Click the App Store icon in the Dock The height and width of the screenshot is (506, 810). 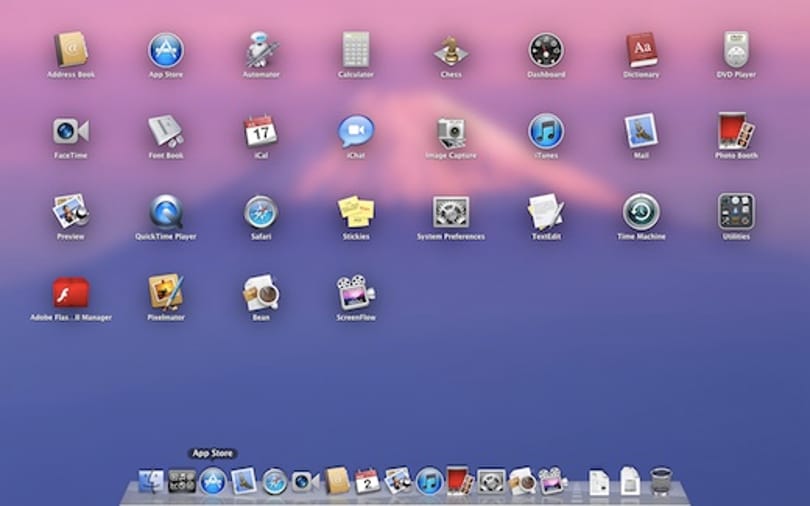tap(213, 481)
